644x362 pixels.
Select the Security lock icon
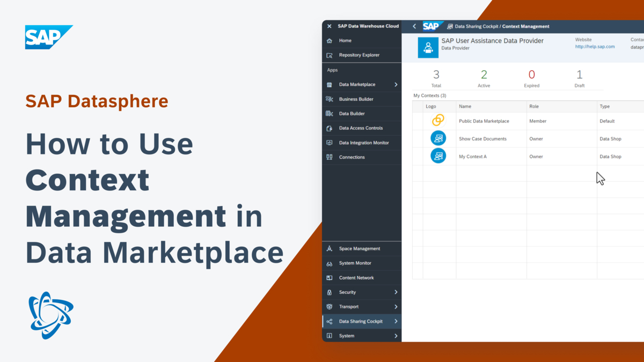click(x=329, y=292)
